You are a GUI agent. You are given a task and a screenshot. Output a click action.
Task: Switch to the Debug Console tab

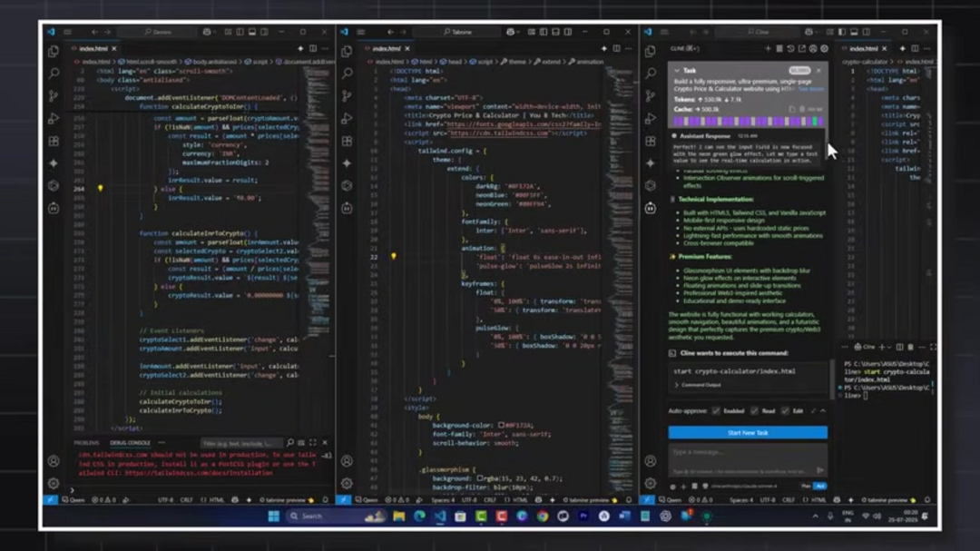[128, 443]
